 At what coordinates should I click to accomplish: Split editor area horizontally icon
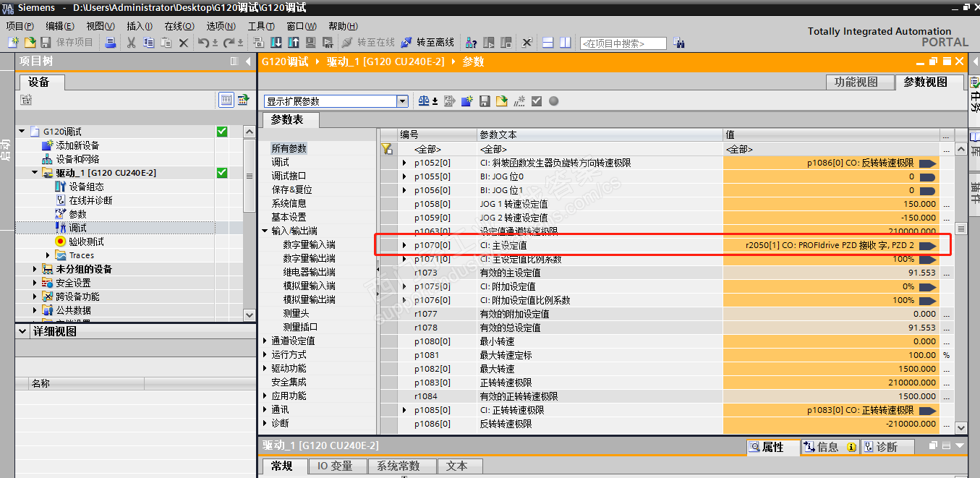(548, 43)
